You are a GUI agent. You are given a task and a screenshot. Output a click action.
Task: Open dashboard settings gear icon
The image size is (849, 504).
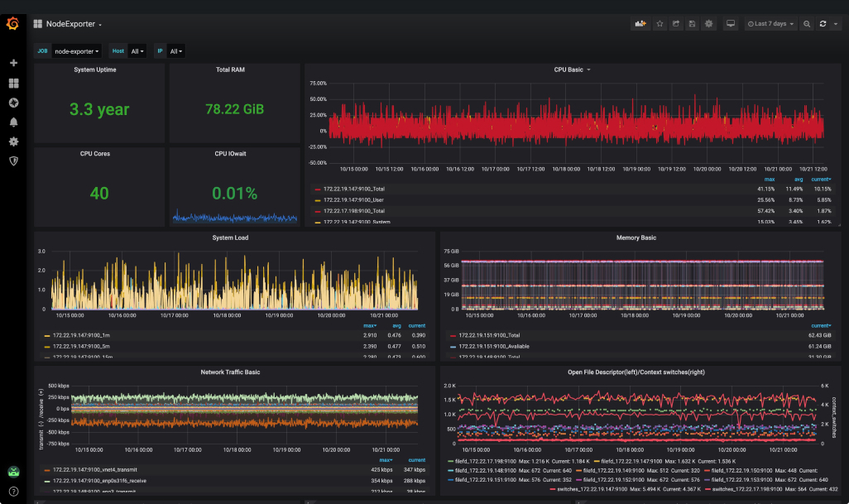pyautogui.click(x=709, y=24)
